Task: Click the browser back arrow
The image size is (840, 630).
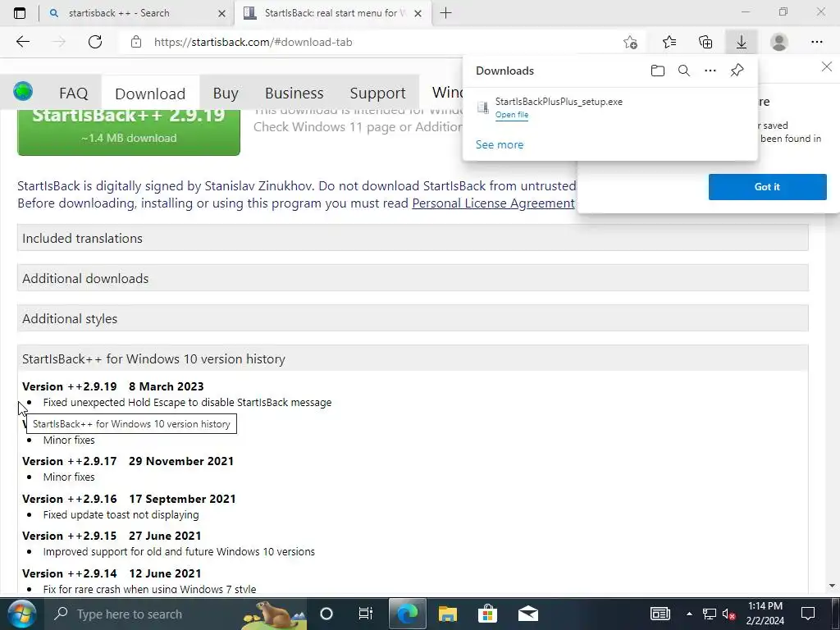Action: [22, 42]
